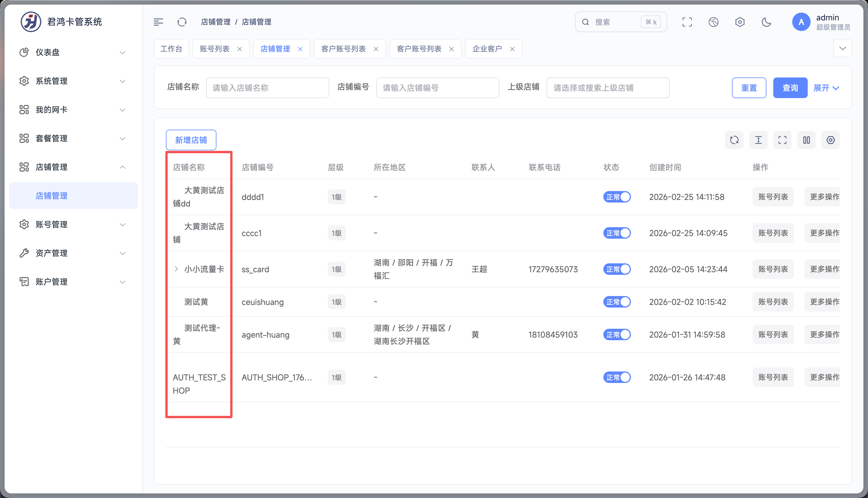Toggle status switch for dddd1 shop

617,197
